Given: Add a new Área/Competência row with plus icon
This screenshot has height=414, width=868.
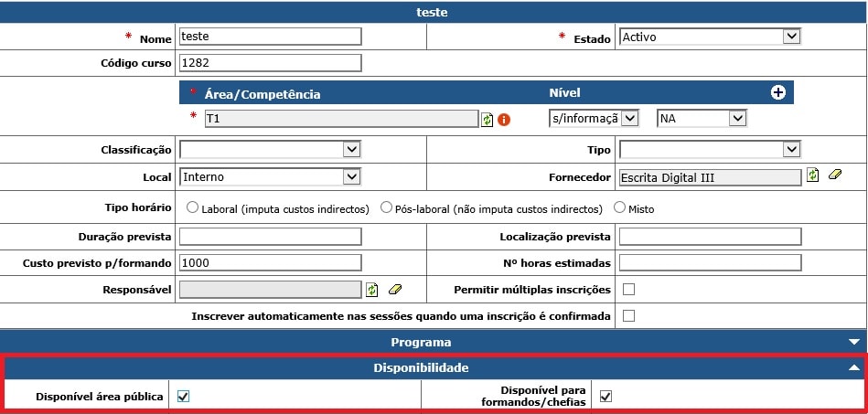Looking at the screenshot, I should click(x=777, y=92).
